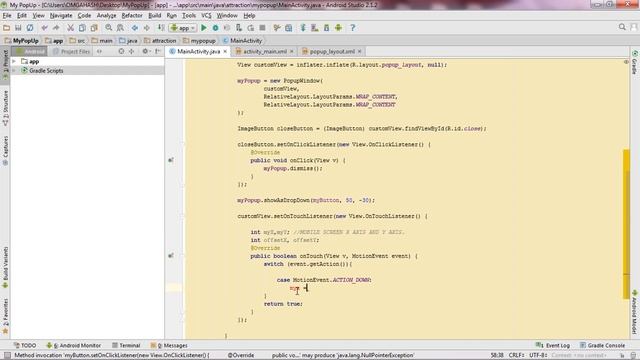
Task: Close the popup_layout.xml tab
Action: click(x=359, y=51)
